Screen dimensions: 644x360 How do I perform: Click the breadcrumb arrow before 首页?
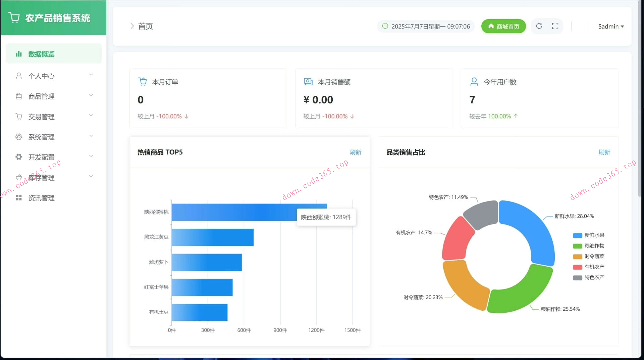132,26
